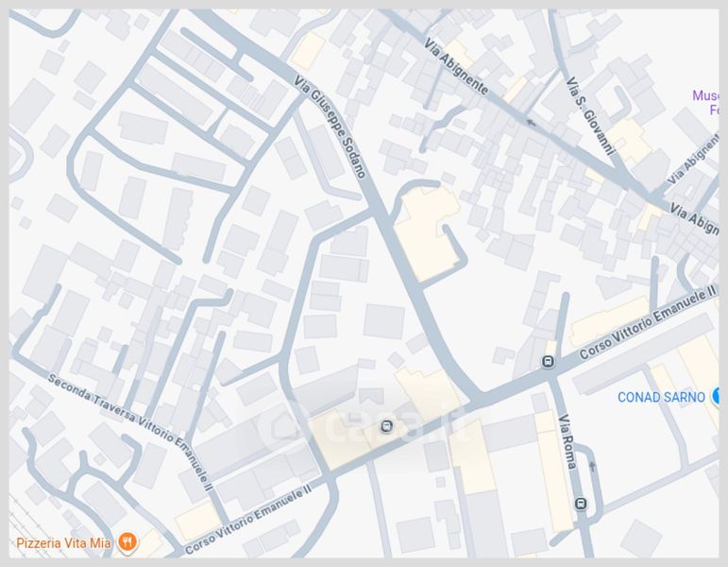This screenshot has height=567, width=728.
Task: Click the one-way arrow on Via Abignente
Action: pyautogui.click(x=530, y=123)
